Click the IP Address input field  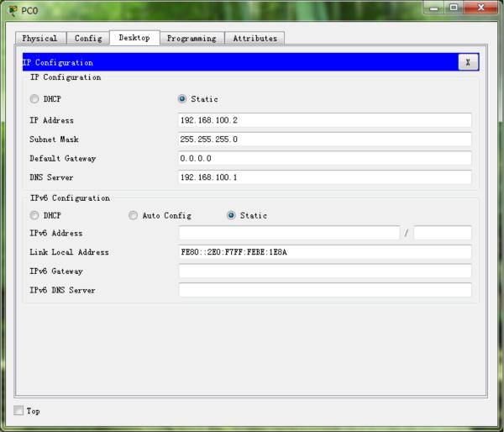pyautogui.click(x=324, y=120)
